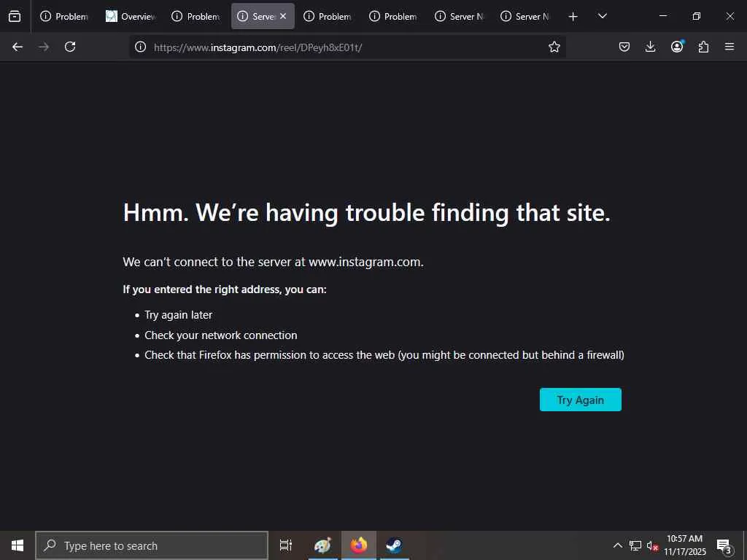Open the paint palette app in the taskbar
Viewport: 747px width, 560px height.
322,545
